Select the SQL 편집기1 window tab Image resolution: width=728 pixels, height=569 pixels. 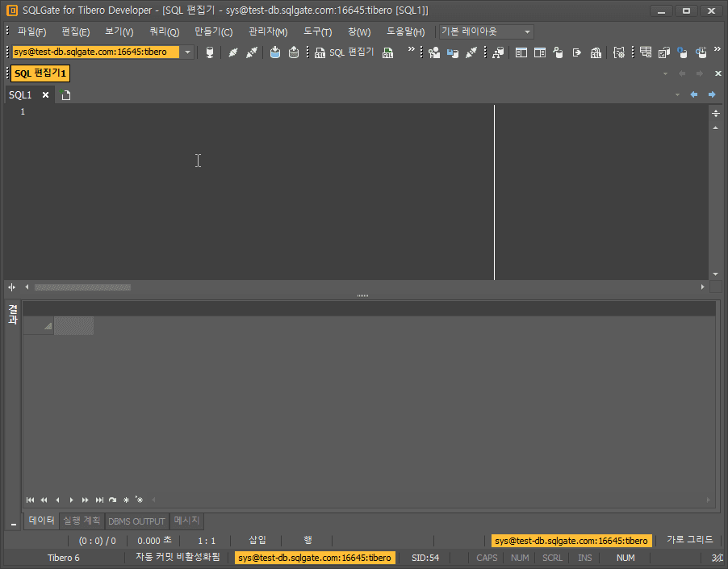pos(40,73)
